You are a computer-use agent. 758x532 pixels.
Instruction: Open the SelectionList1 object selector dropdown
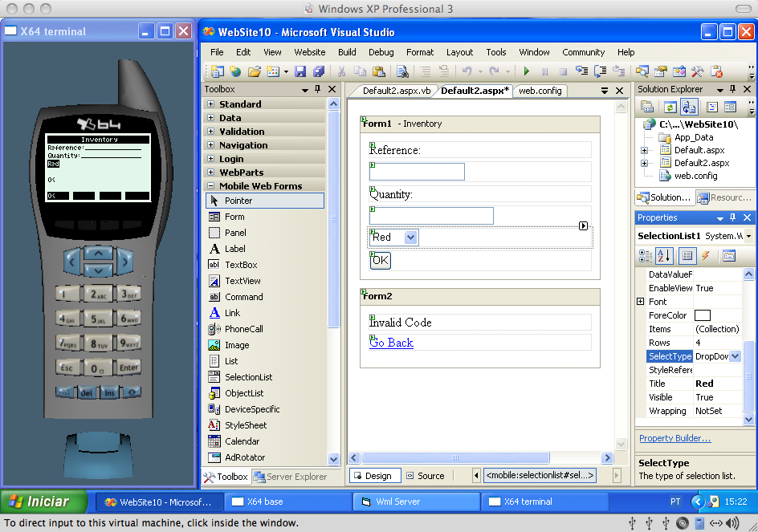(x=748, y=236)
